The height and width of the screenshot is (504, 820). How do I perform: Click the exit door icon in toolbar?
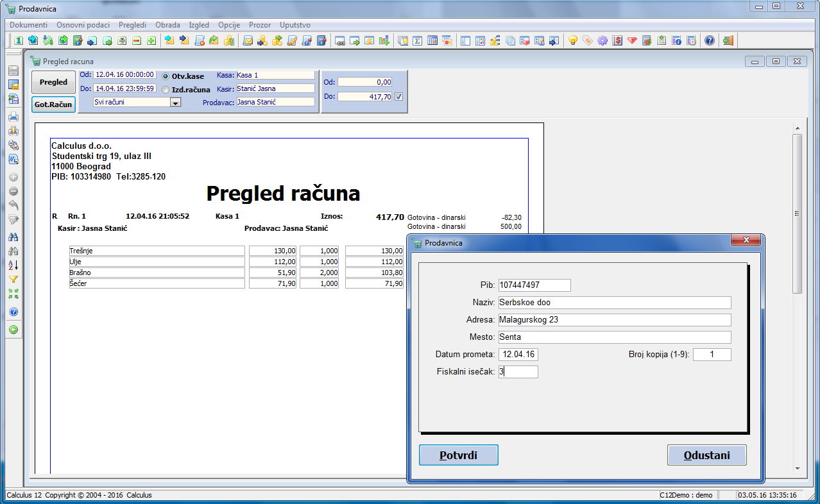pos(728,40)
